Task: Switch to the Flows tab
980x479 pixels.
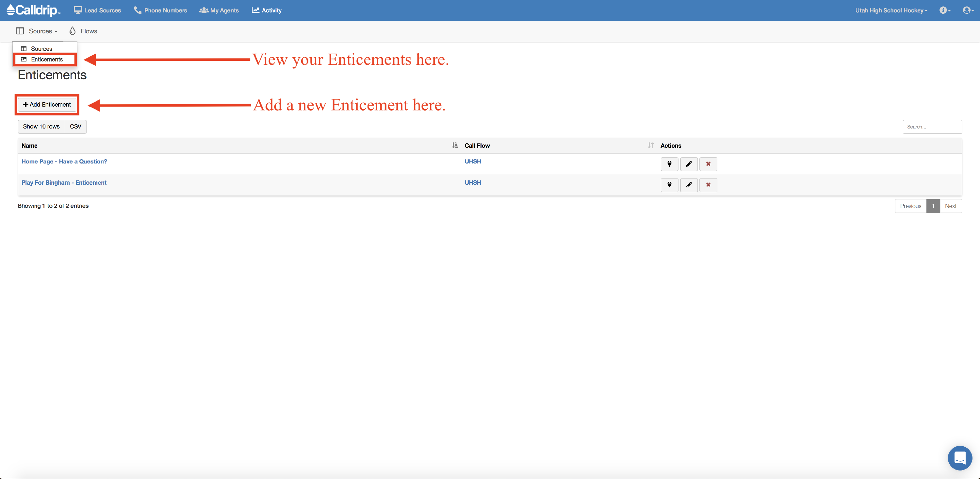Action: 83,31
